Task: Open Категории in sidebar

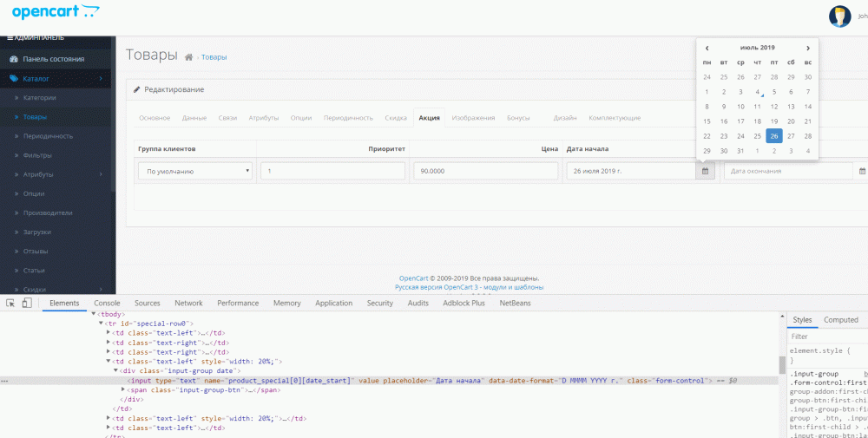Action: [39, 98]
